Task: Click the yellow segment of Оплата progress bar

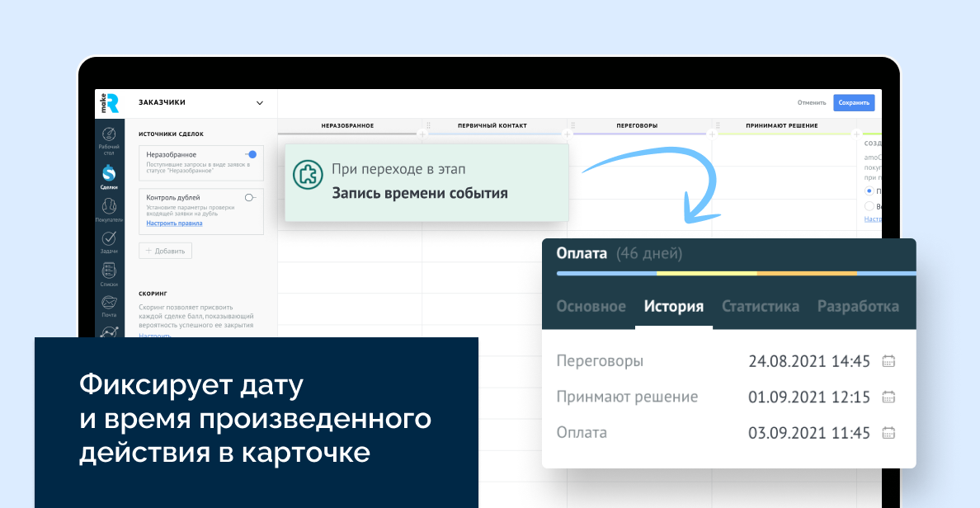Action: 707,273
